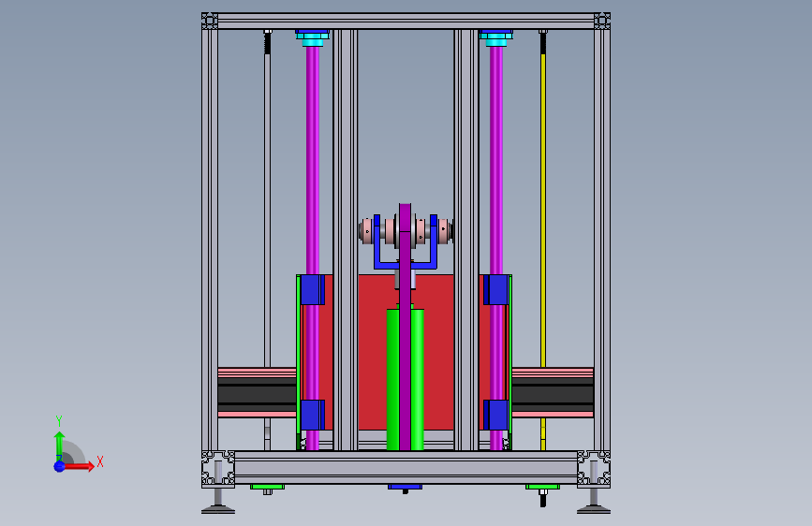Select the left cyan rod flange at the top
Screen dimensions: 812x526
312,38
